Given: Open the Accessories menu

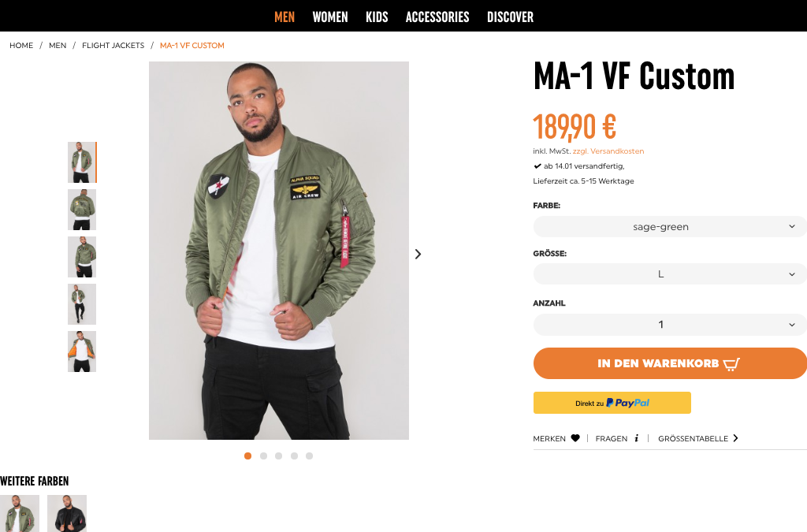Looking at the screenshot, I should tap(437, 17).
